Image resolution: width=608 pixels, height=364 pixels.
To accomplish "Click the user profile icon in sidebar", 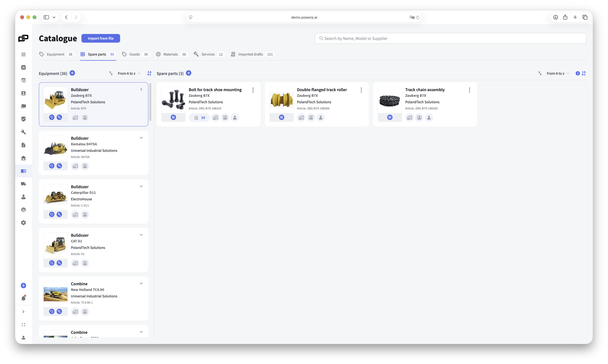I will coord(23,338).
